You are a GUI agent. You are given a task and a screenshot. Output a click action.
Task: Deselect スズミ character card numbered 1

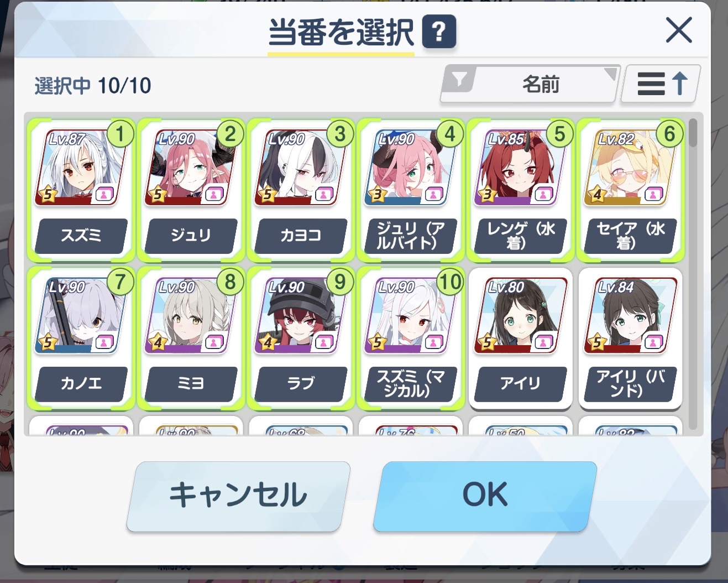pyautogui.click(x=81, y=190)
